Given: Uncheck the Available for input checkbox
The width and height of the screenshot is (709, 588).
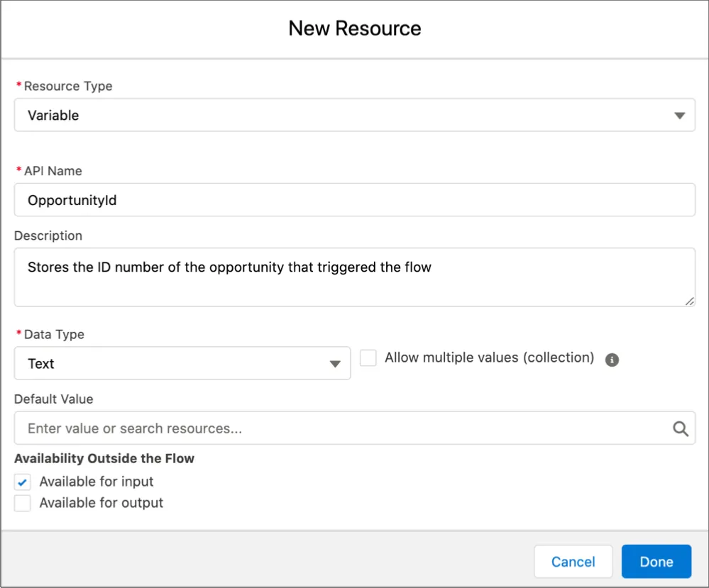Looking at the screenshot, I should coord(23,482).
